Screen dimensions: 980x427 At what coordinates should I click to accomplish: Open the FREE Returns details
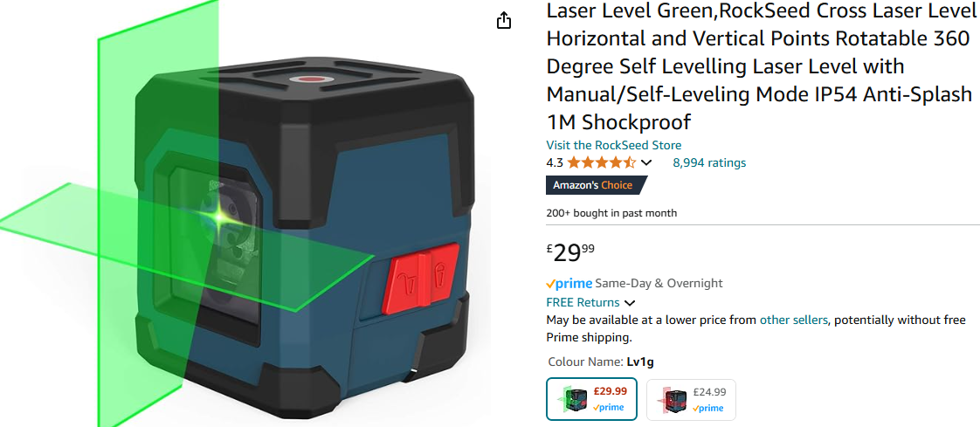click(583, 303)
